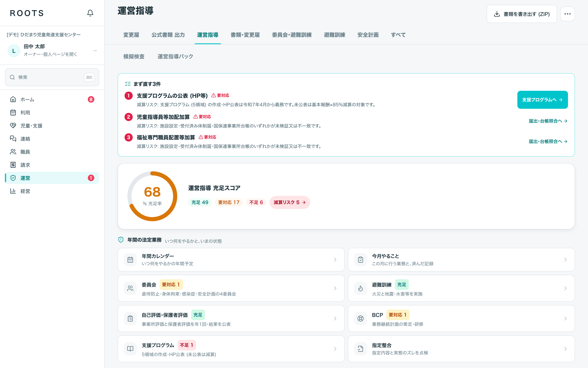Click the 今月やること clipboard check icon
Image resolution: width=588 pixels, height=368 pixels.
[x=361, y=260]
